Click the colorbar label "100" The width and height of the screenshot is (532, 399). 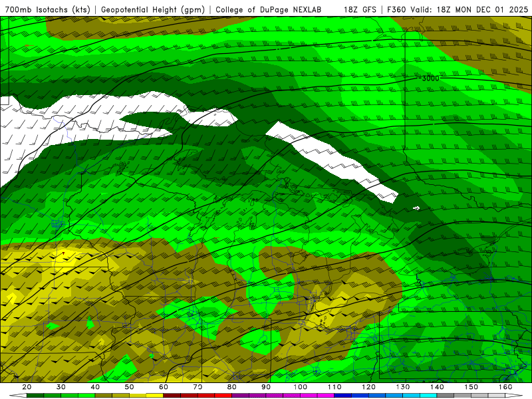click(301, 387)
